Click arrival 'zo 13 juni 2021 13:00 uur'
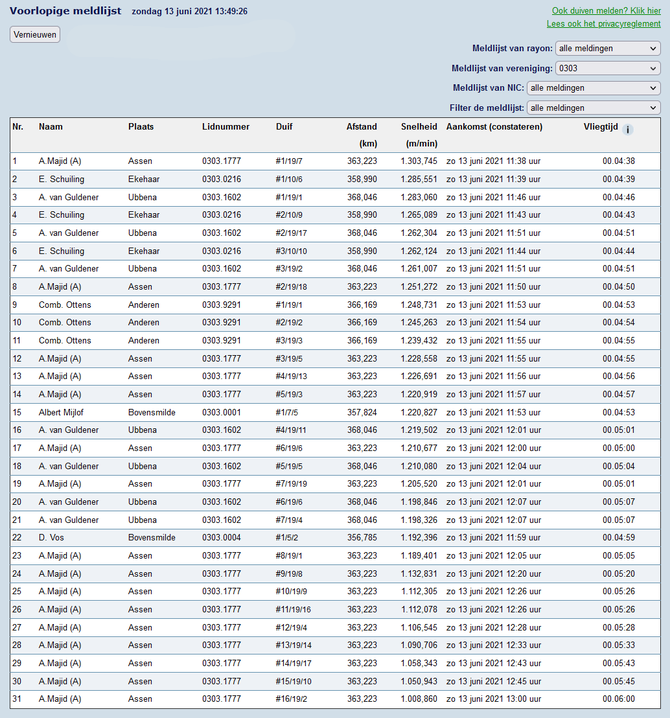The height and width of the screenshot is (718, 670). (x=494, y=699)
